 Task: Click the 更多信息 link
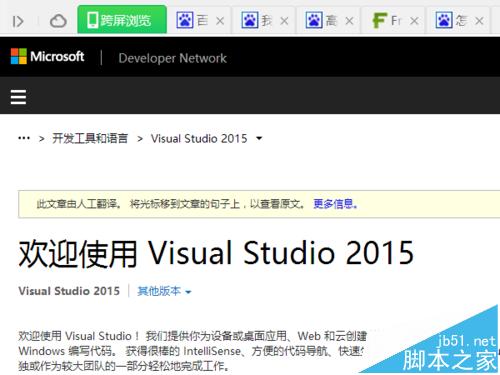point(335,203)
